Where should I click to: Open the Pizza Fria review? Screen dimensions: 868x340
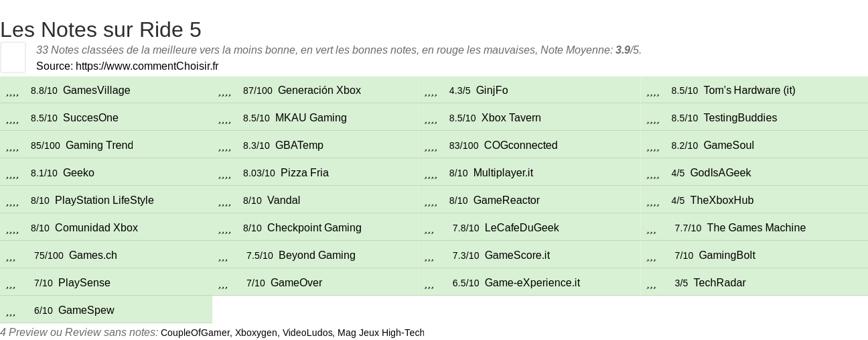305,173
